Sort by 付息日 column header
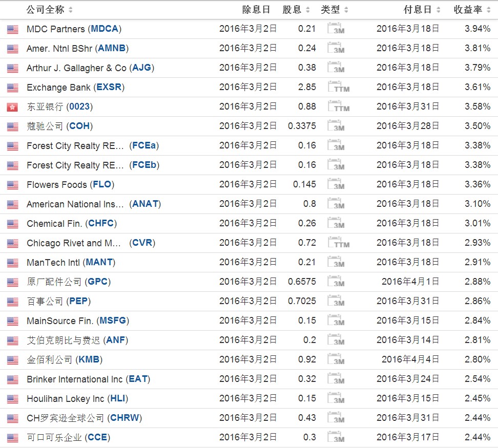 pyautogui.click(x=422, y=10)
